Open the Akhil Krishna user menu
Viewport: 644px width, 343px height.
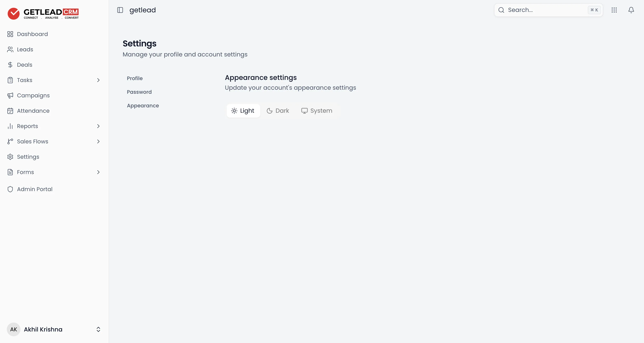coord(54,329)
